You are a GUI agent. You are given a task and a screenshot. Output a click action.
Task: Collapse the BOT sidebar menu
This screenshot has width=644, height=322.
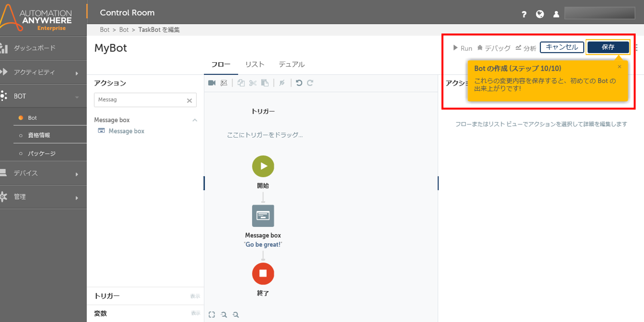coord(43,96)
